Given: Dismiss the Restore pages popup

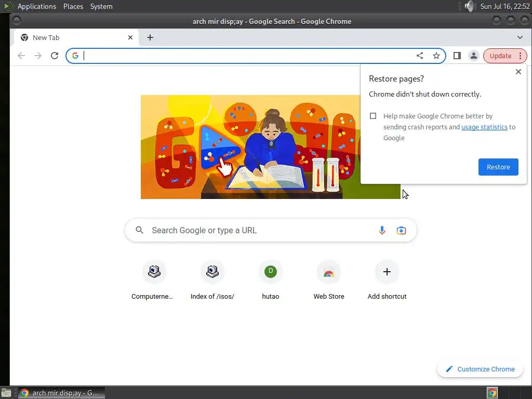Looking at the screenshot, I should click(518, 72).
